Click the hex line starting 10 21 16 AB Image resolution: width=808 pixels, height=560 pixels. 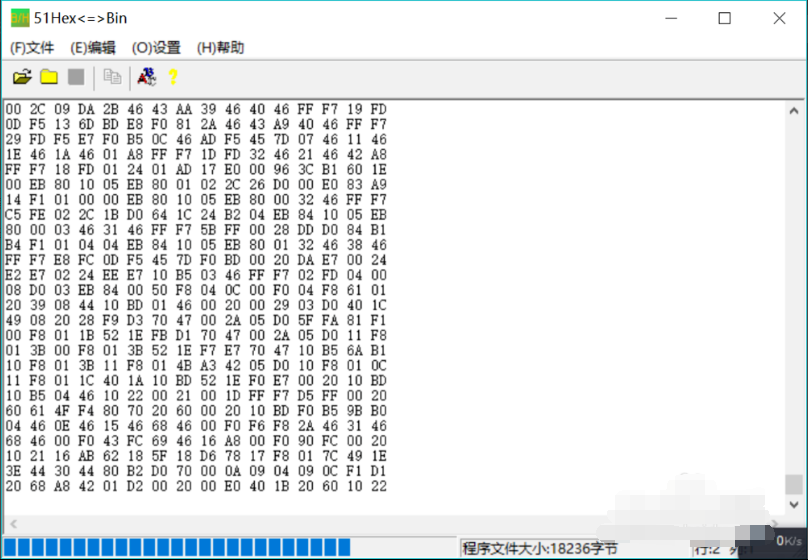click(x=196, y=456)
